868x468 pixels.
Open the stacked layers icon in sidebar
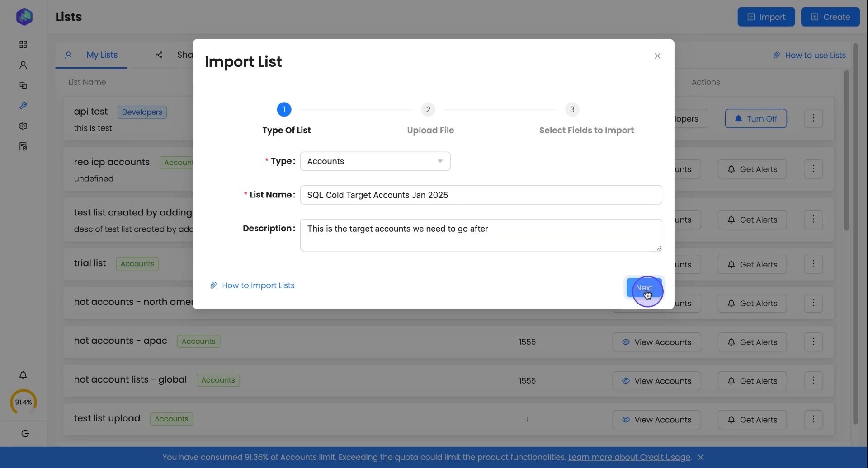(23, 85)
